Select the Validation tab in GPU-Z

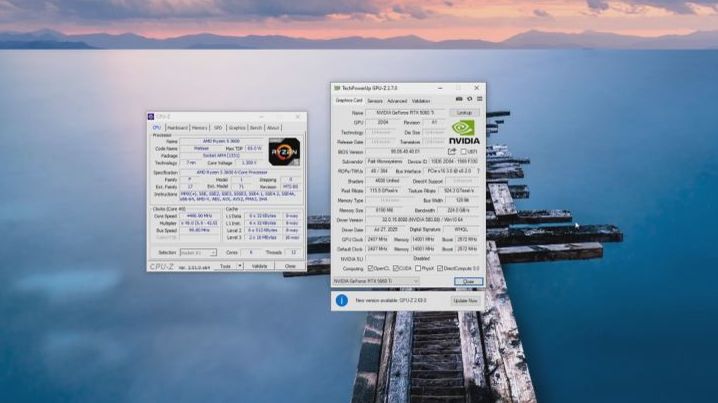(x=421, y=101)
